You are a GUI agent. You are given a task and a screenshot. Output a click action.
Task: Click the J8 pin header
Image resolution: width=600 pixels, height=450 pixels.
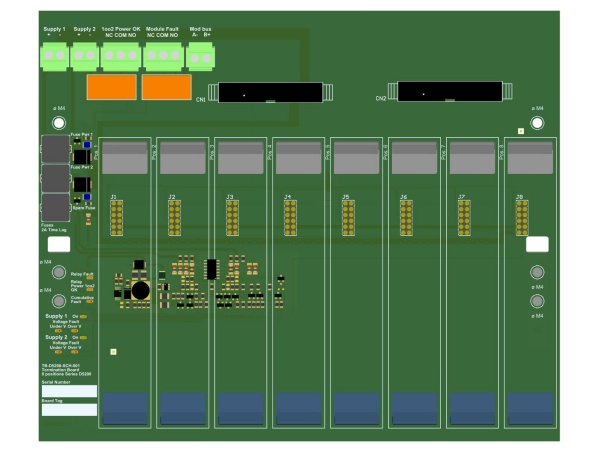pos(521,217)
